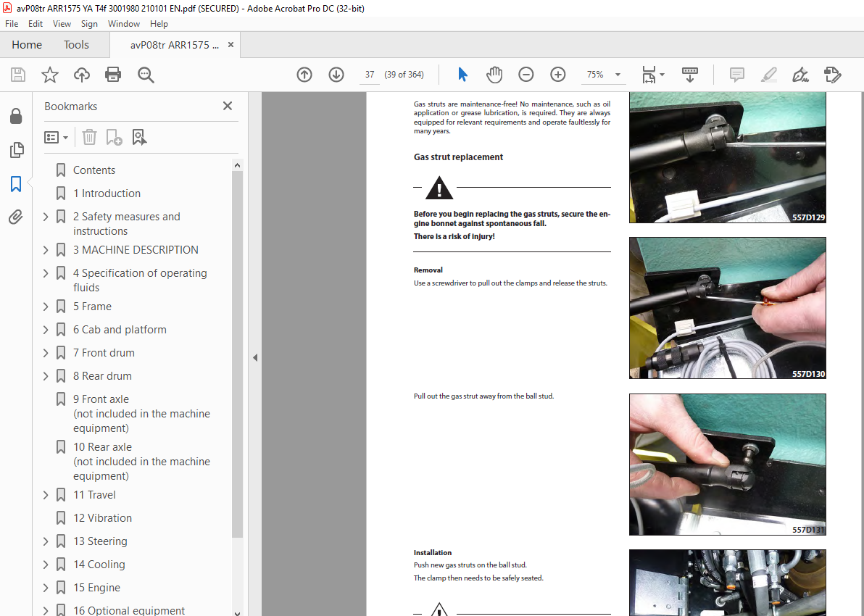Screen dimensions: 864x616
Task: Go to next page arrow
Action: pos(336,75)
